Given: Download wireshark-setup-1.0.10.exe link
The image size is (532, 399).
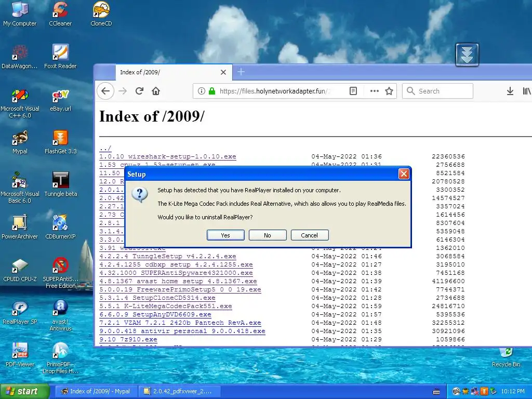Looking at the screenshot, I should click(168, 156).
